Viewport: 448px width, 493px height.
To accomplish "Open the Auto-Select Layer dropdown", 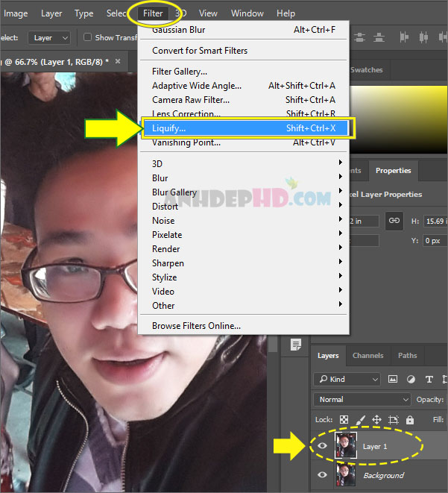I will pos(50,38).
